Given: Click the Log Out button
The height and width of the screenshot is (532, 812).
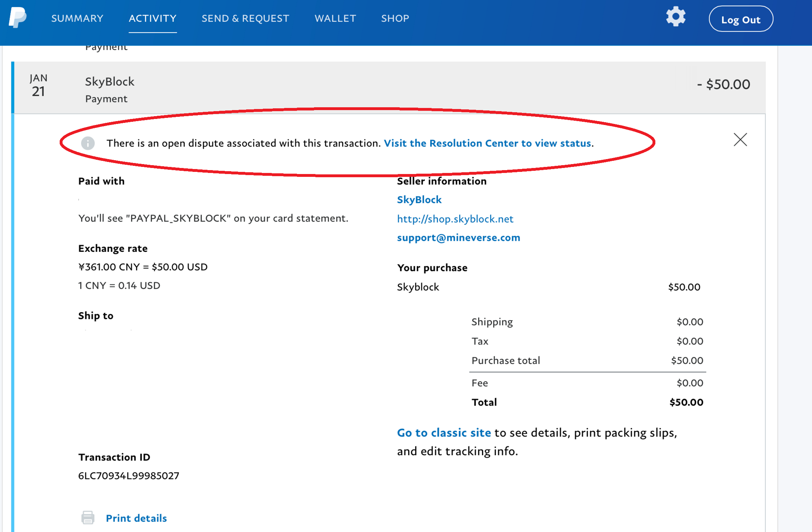Looking at the screenshot, I should click(x=741, y=19).
